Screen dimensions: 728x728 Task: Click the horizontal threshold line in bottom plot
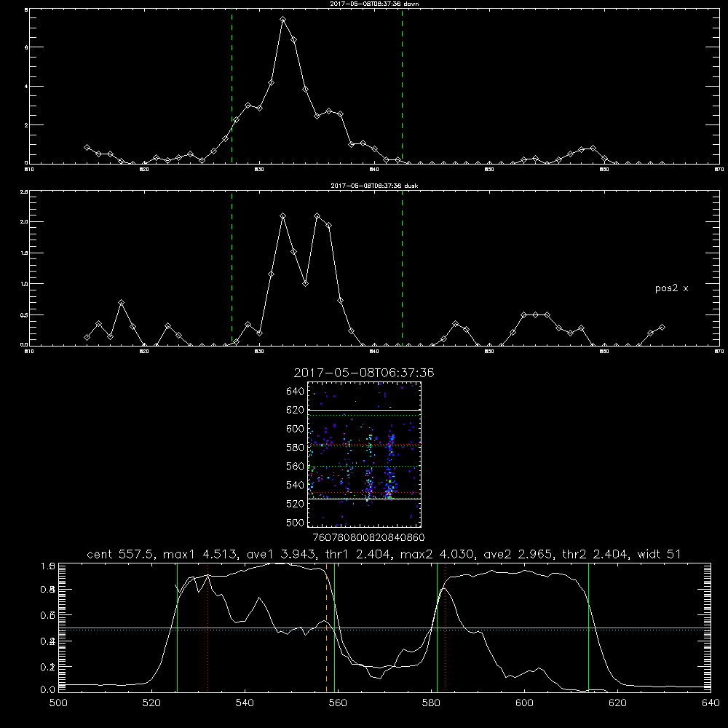pyautogui.click(x=384, y=629)
